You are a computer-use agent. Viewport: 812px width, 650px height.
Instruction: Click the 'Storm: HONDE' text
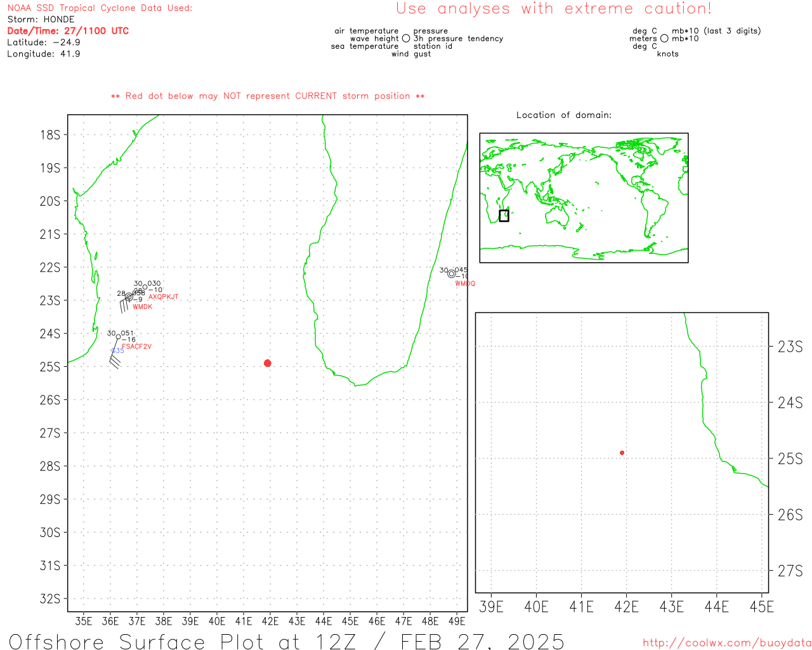click(x=41, y=20)
